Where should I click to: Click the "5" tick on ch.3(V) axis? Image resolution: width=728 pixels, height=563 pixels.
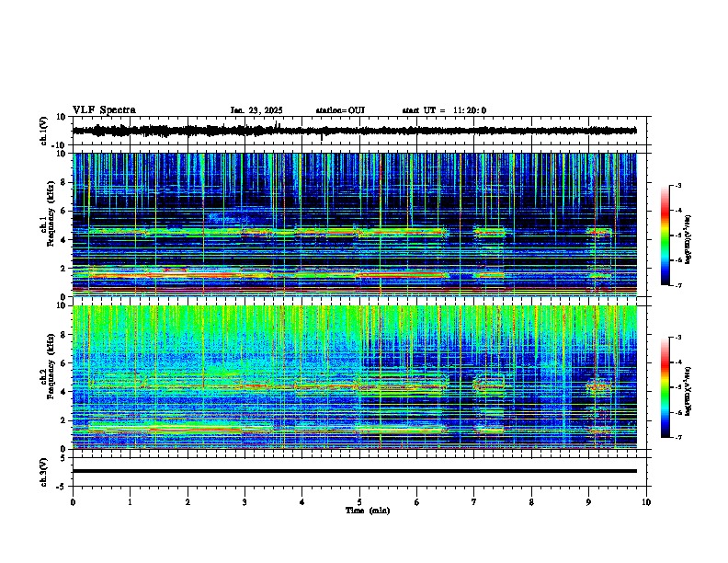coord(64,458)
